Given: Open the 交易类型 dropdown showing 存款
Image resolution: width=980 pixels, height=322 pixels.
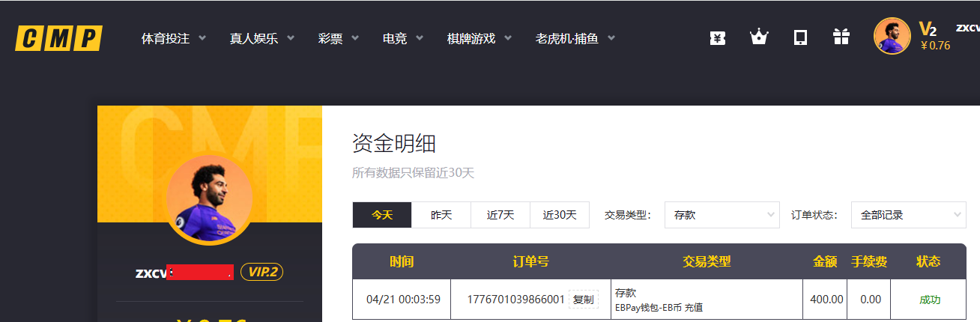Looking at the screenshot, I should pos(722,215).
